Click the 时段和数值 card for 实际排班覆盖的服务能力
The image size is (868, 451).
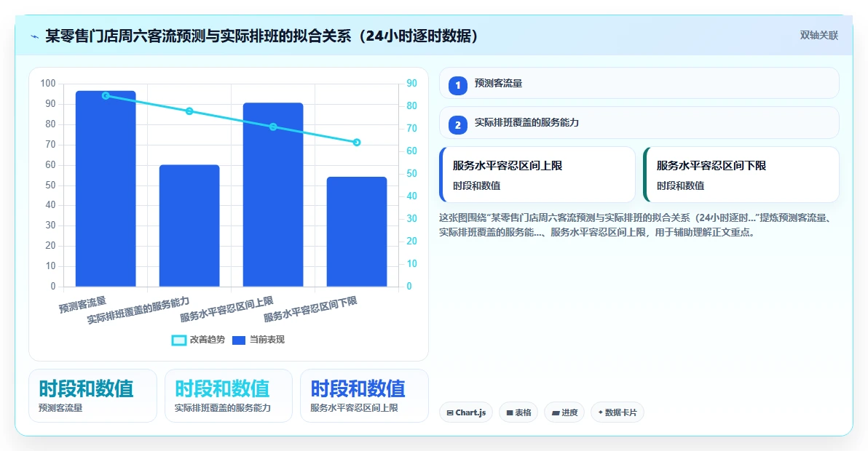click(x=228, y=396)
